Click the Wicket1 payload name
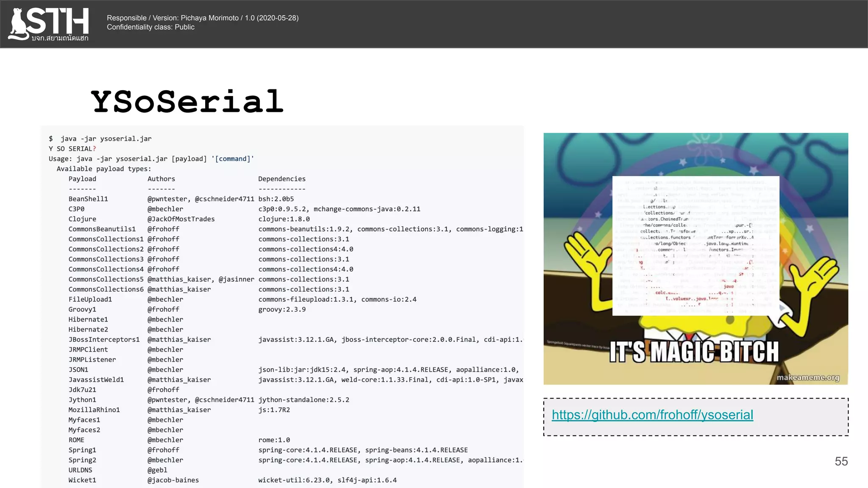The image size is (868, 488). tap(82, 480)
